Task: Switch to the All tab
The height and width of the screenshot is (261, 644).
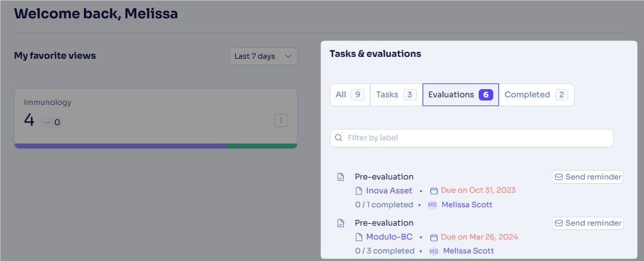Action: point(350,95)
